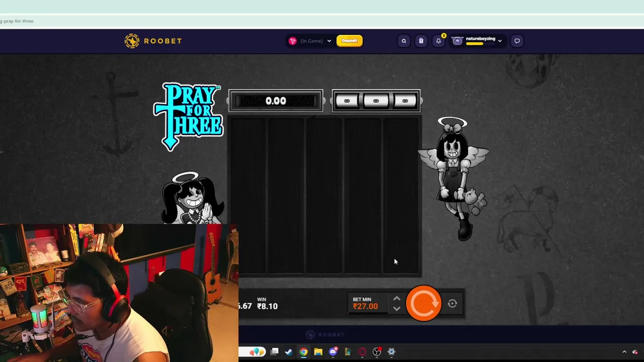Open the autoplay icon beside spin
The width and height of the screenshot is (644, 362).
click(x=452, y=303)
